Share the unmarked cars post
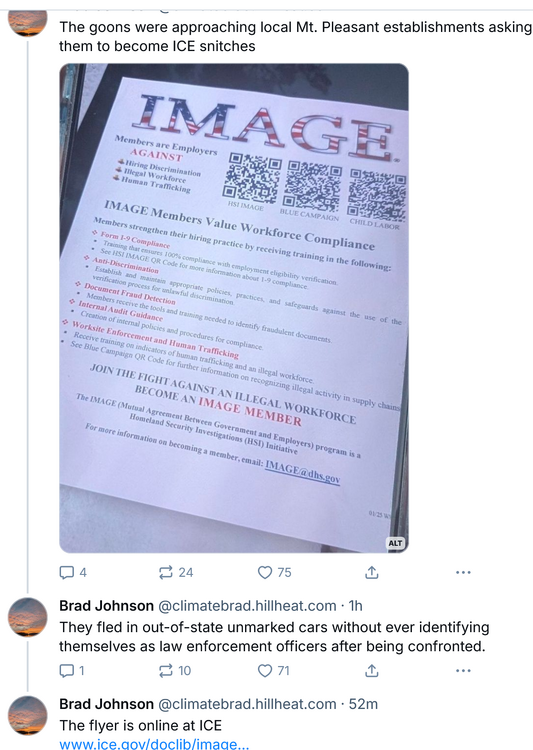Viewport: 533px width, 750px height. 372,671
